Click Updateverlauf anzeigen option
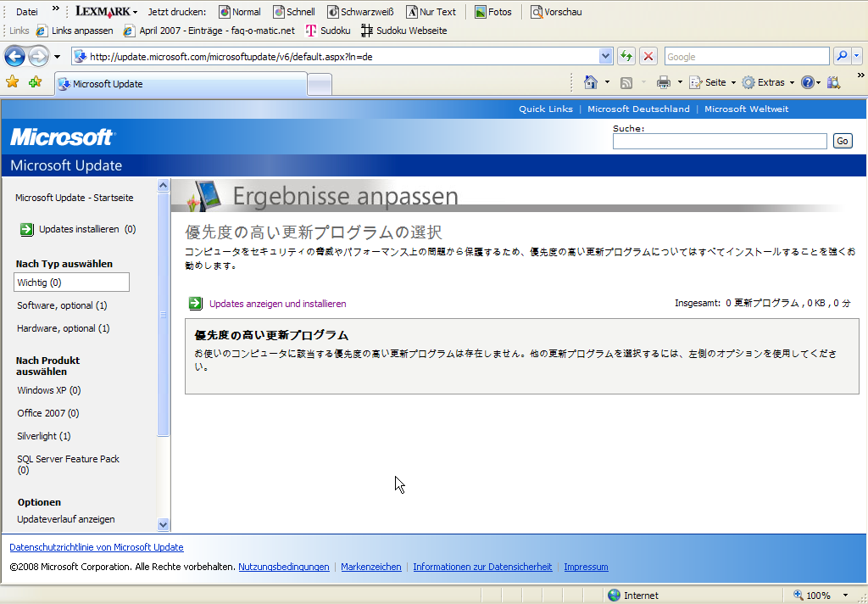The height and width of the screenshot is (604, 868). [x=66, y=519]
